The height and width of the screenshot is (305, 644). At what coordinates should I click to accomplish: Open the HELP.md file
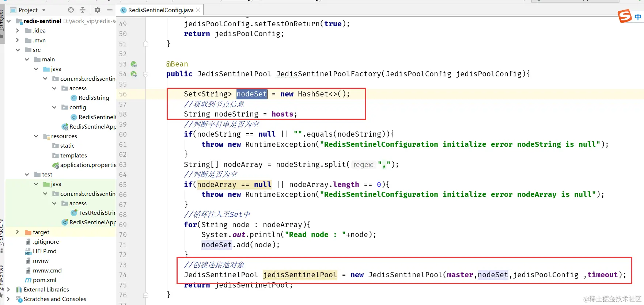[x=45, y=251]
